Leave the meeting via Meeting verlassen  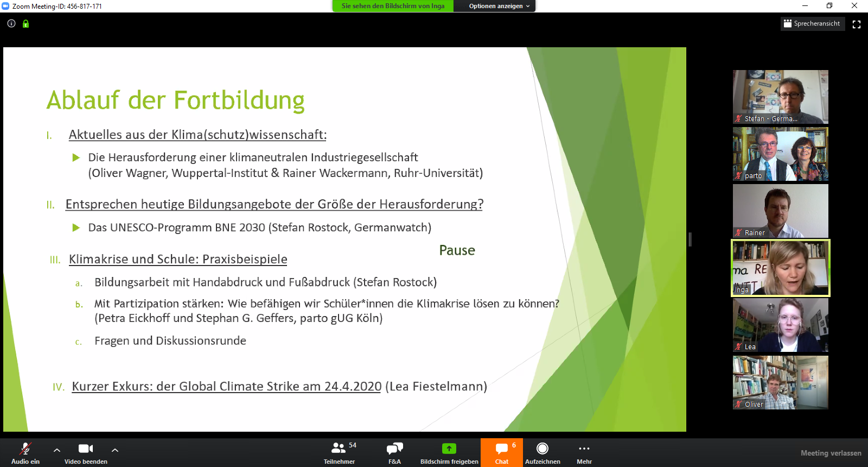click(x=831, y=453)
